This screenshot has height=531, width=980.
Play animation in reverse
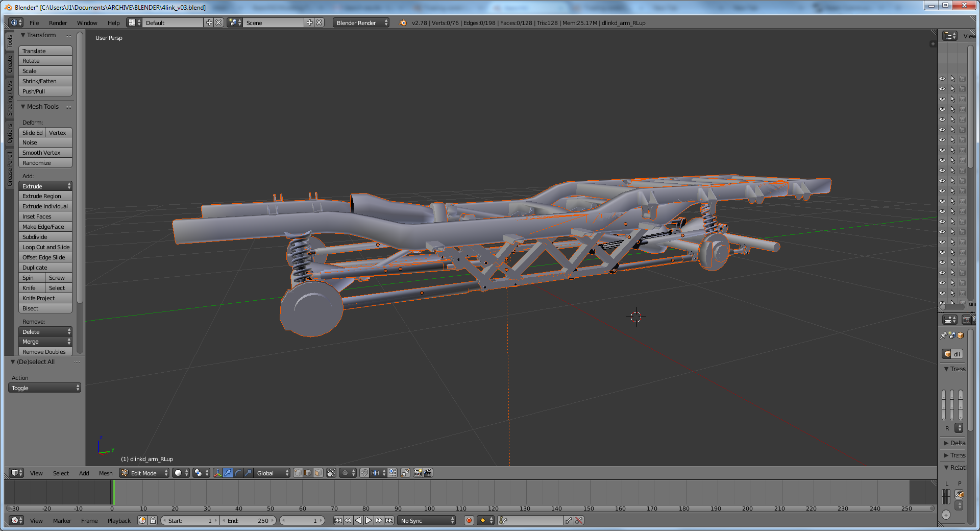coord(358,520)
